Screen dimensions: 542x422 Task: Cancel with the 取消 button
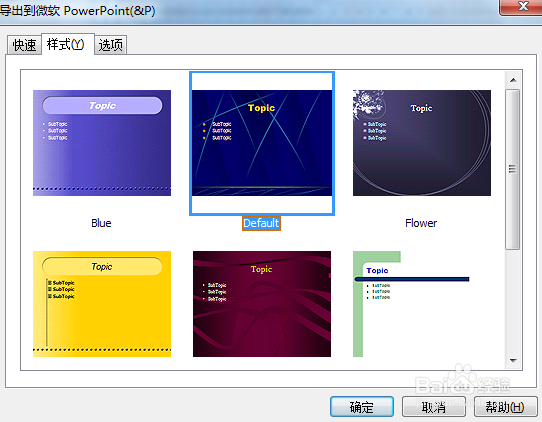point(433,407)
